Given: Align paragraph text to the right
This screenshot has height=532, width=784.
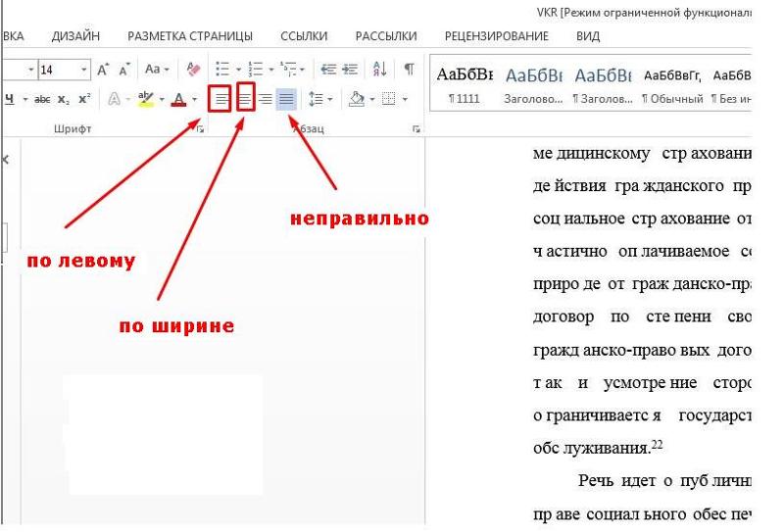Looking at the screenshot, I should (266, 99).
